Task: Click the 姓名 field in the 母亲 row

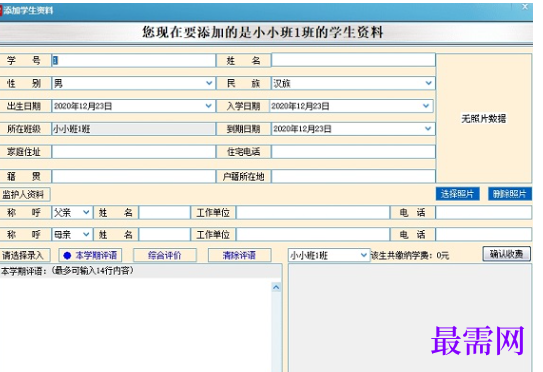Action: pos(164,234)
